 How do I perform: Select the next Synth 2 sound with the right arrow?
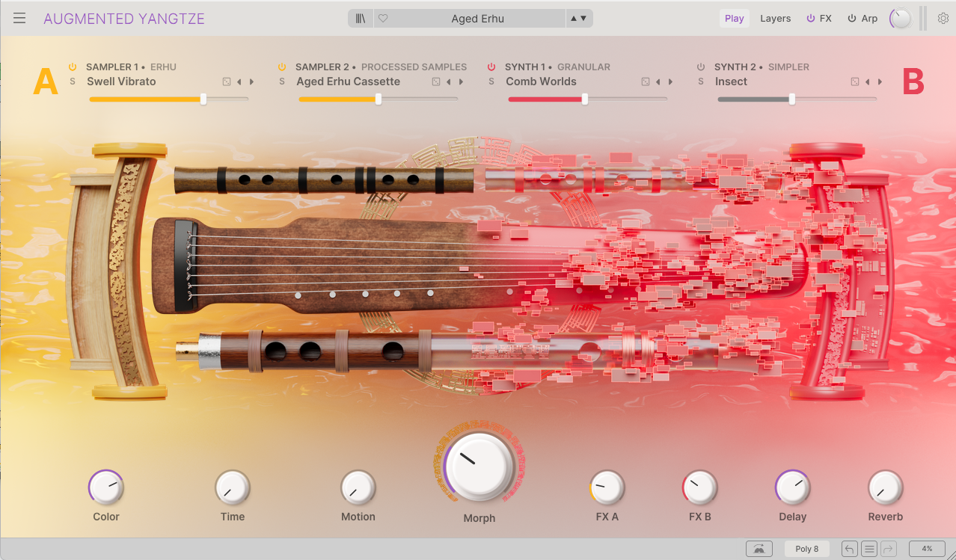pos(880,81)
